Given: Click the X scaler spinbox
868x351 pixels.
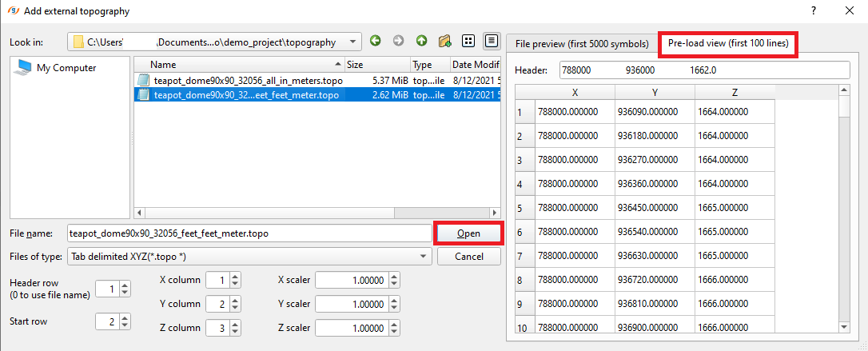Looking at the screenshot, I should (357, 280).
